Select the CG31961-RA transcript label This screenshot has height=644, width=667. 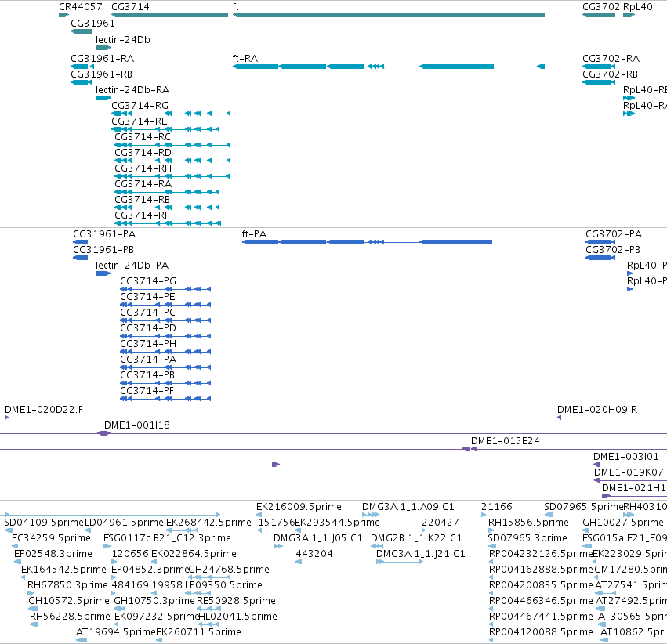(102, 58)
